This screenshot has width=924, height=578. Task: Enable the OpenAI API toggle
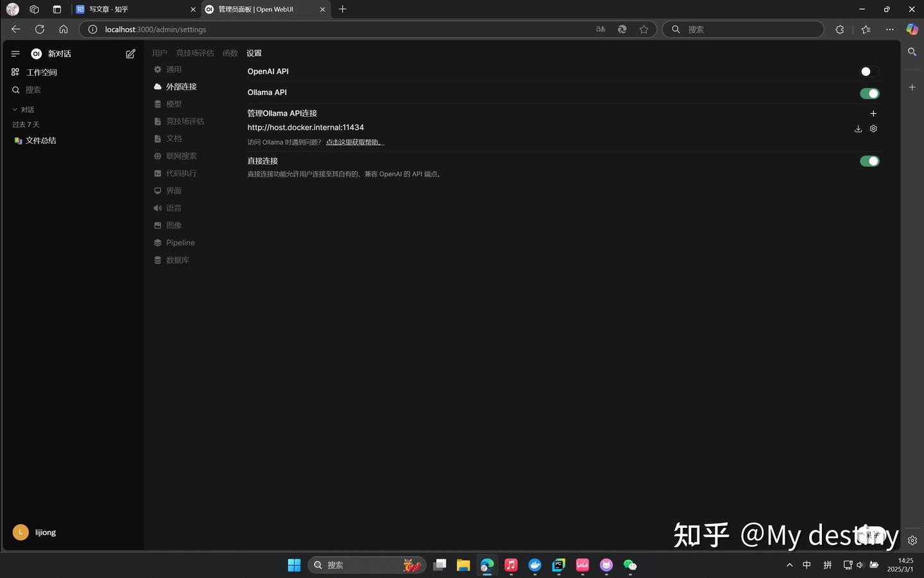pyautogui.click(x=869, y=72)
